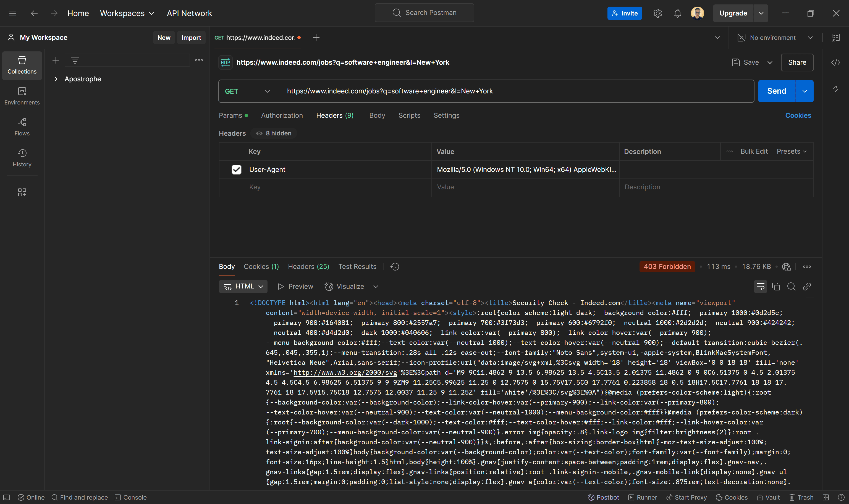Open the response Headers (25) tab
This screenshot has height=504, width=849.
pos(308,267)
